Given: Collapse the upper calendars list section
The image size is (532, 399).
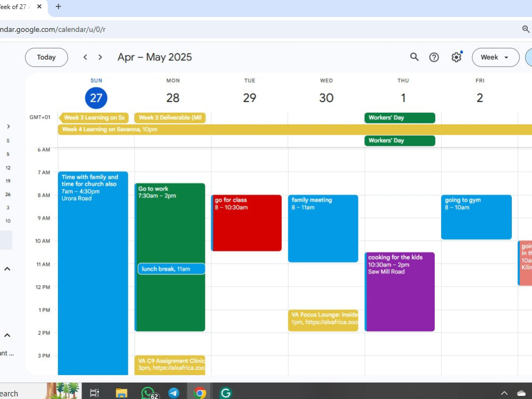Looking at the screenshot, I should (7, 269).
